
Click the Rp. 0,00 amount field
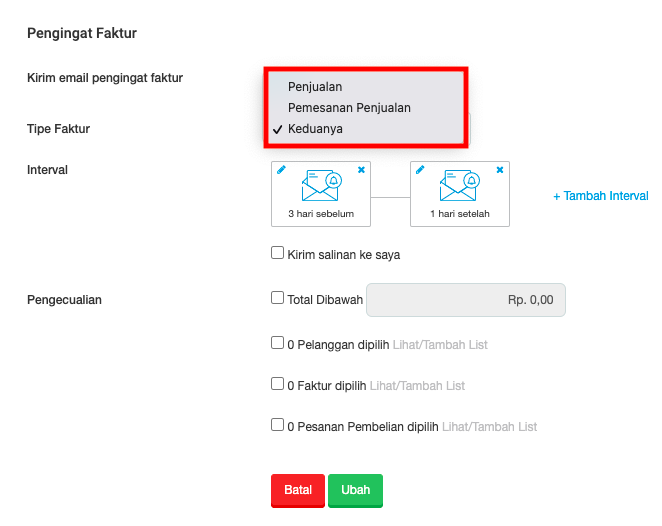(x=466, y=300)
